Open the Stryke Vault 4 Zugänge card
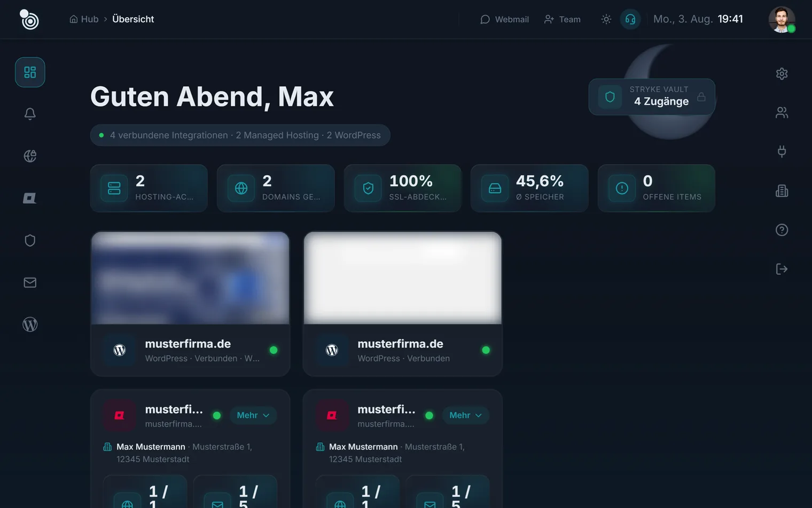 [x=652, y=97]
